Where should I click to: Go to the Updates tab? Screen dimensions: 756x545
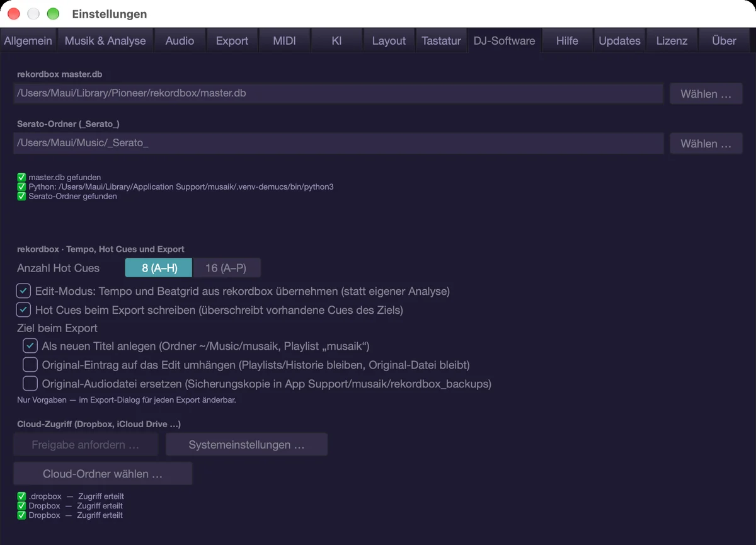(x=619, y=40)
